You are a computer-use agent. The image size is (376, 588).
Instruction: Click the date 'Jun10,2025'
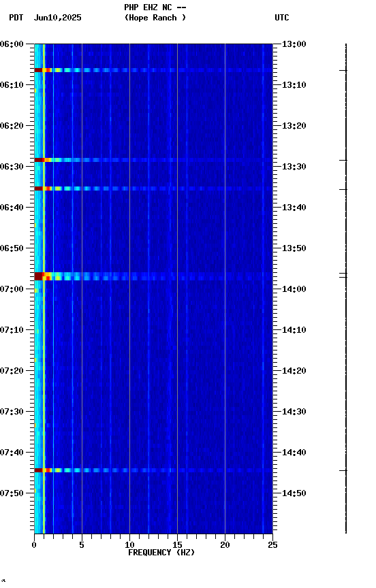coord(57,18)
